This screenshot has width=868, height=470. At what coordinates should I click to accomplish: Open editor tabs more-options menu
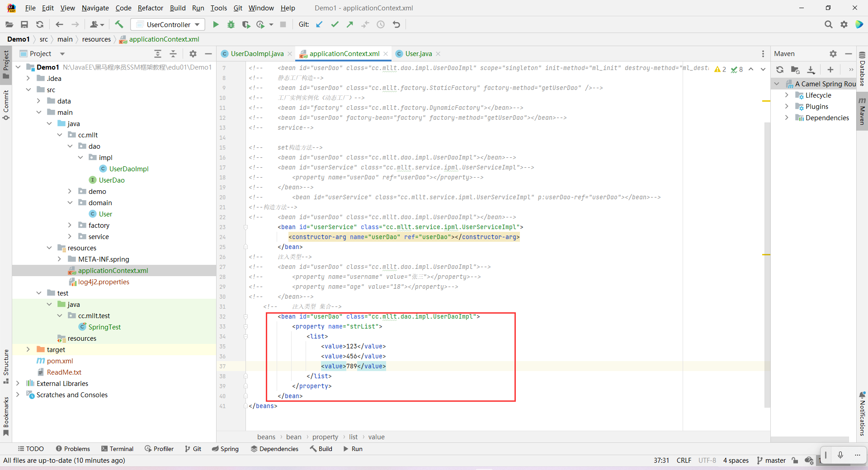pyautogui.click(x=763, y=54)
